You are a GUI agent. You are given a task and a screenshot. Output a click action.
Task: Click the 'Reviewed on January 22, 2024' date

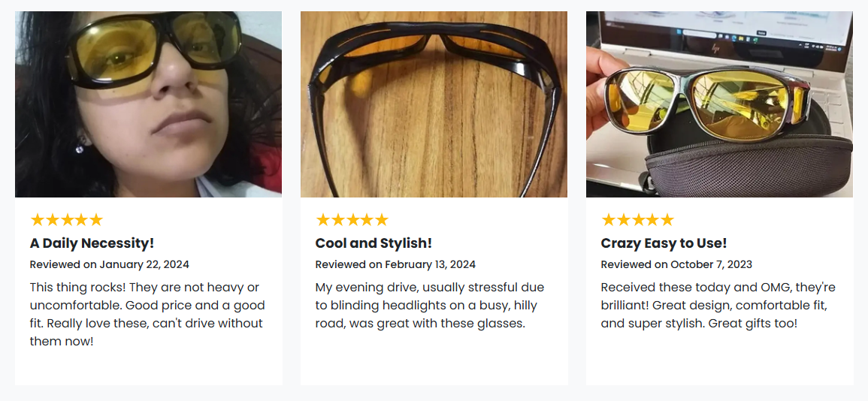109,264
